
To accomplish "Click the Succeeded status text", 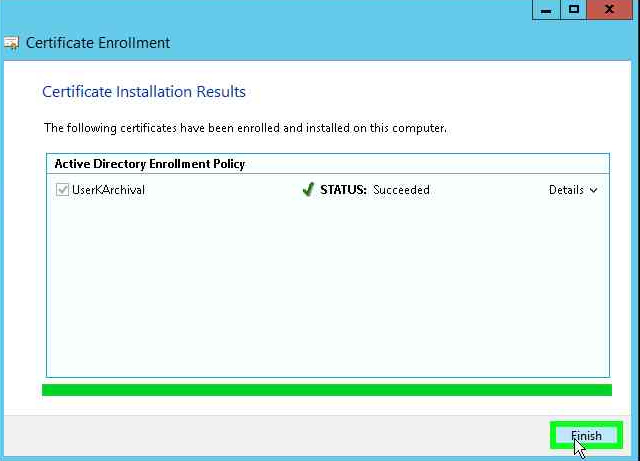I will pos(401,190).
